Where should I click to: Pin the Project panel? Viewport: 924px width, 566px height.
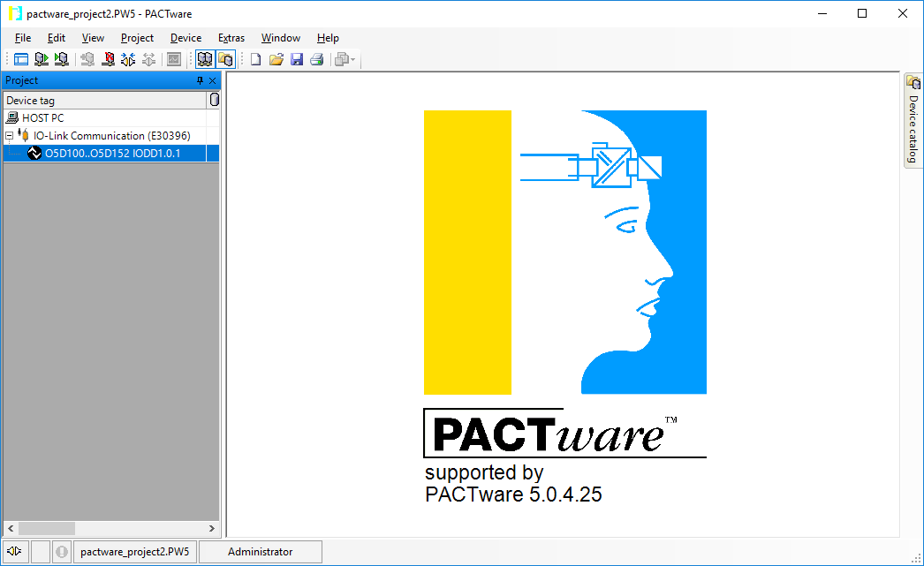[x=200, y=80]
